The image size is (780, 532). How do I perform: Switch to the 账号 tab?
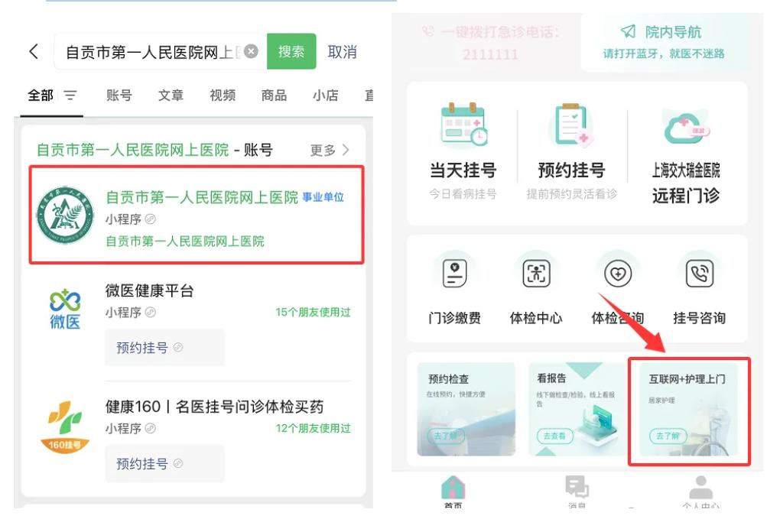[x=119, y=95]
